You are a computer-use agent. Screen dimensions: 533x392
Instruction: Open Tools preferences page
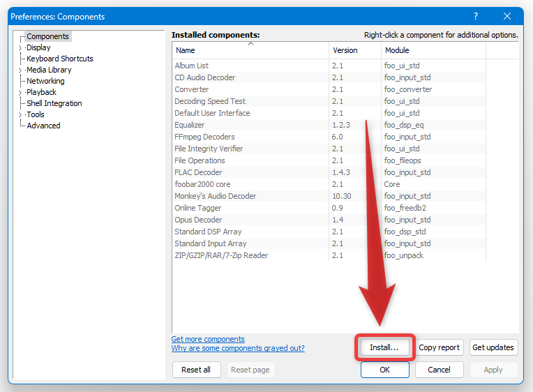36,114
